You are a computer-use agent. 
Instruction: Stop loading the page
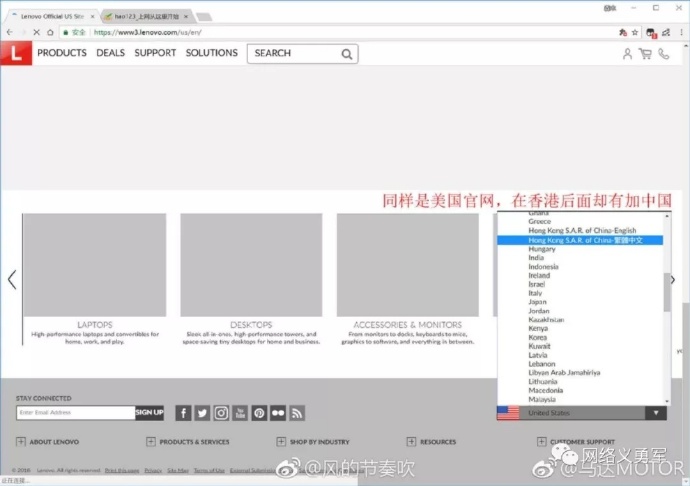coord(37,32)
